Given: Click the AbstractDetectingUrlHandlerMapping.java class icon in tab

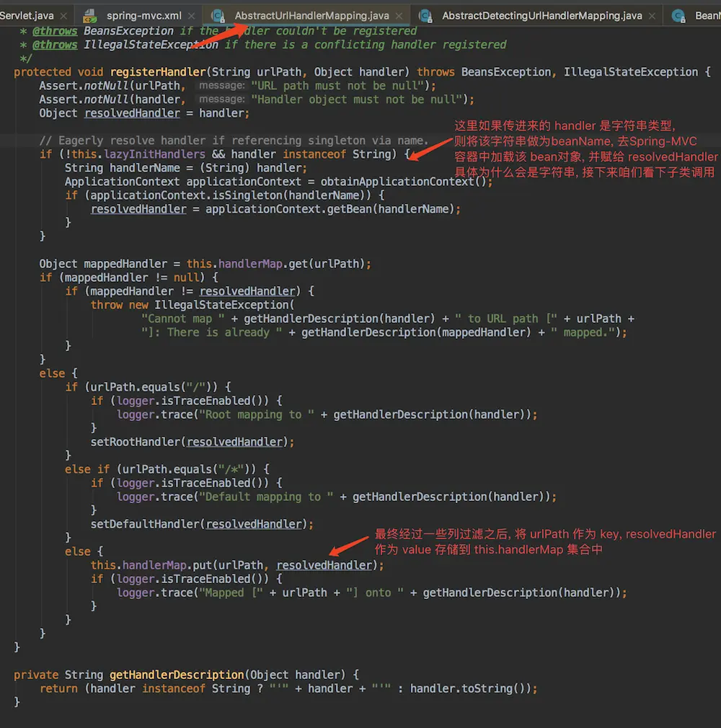Looking at the screenshot, I should [x=425, y=15].
